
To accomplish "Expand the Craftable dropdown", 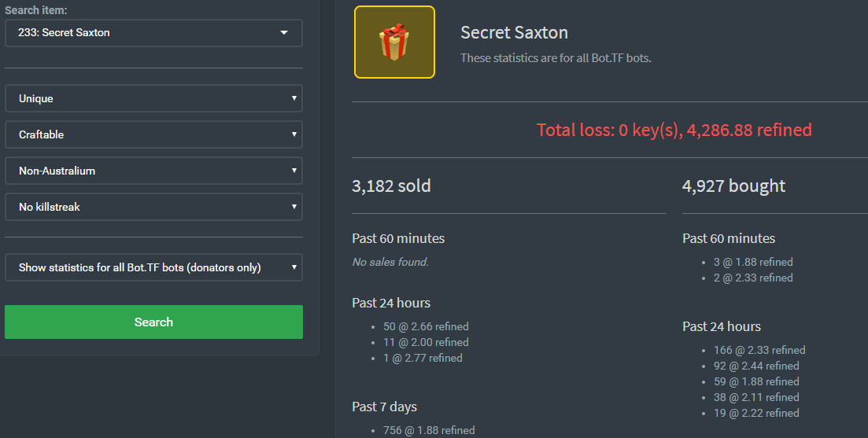I will pyautogui.click(x=154, y=134).
